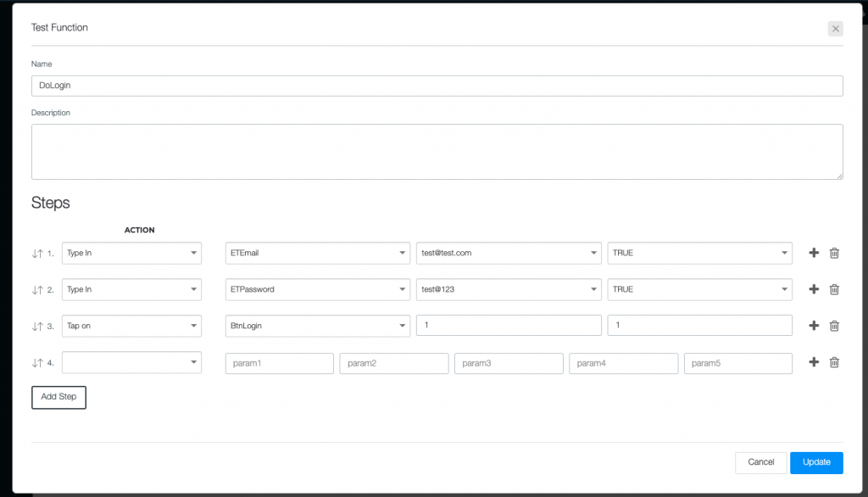Screen dimensions: 868x497
Task: Click the reorder arrows for step 1
Action: click(37, 254)
